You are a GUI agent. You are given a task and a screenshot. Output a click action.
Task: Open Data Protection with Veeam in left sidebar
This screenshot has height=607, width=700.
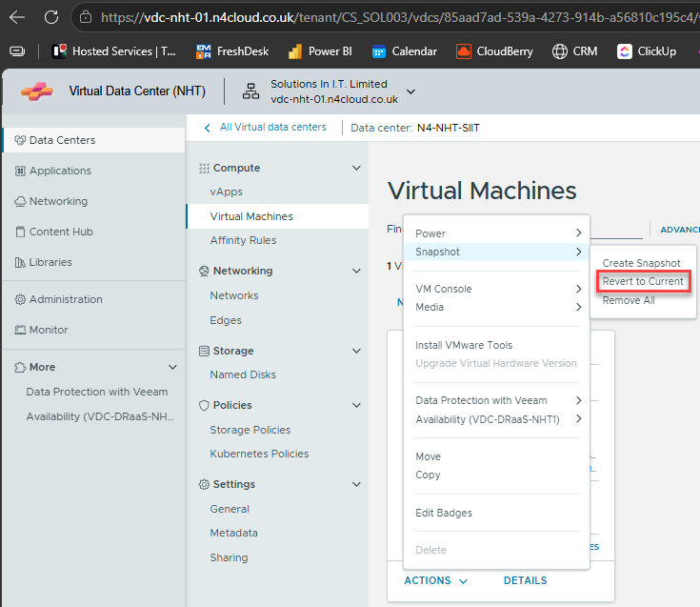pos(97,392)
